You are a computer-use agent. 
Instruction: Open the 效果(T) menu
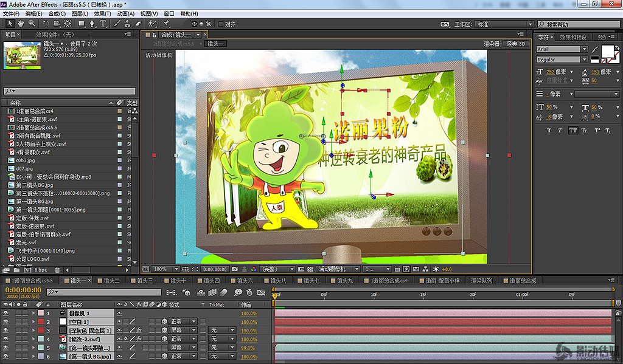(x=102, y=13)
